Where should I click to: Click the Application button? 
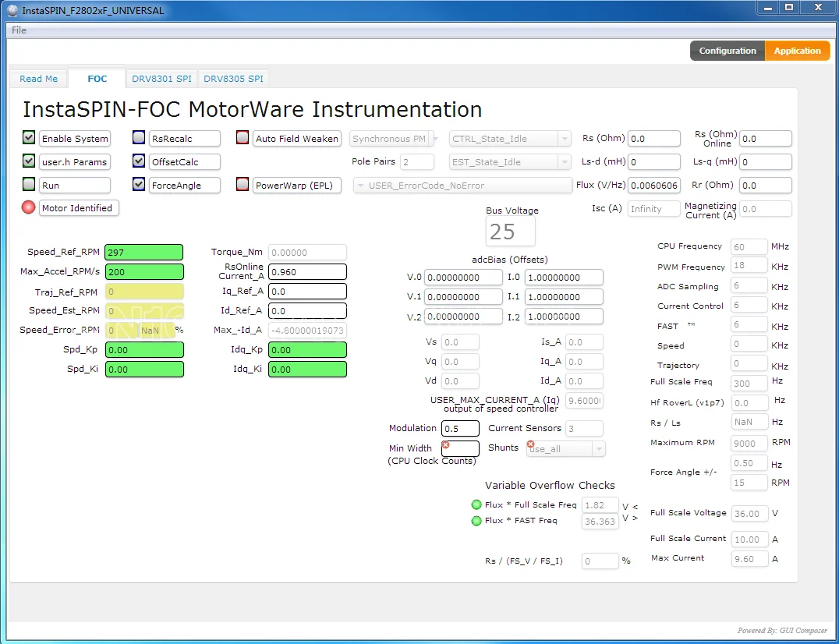797,51
